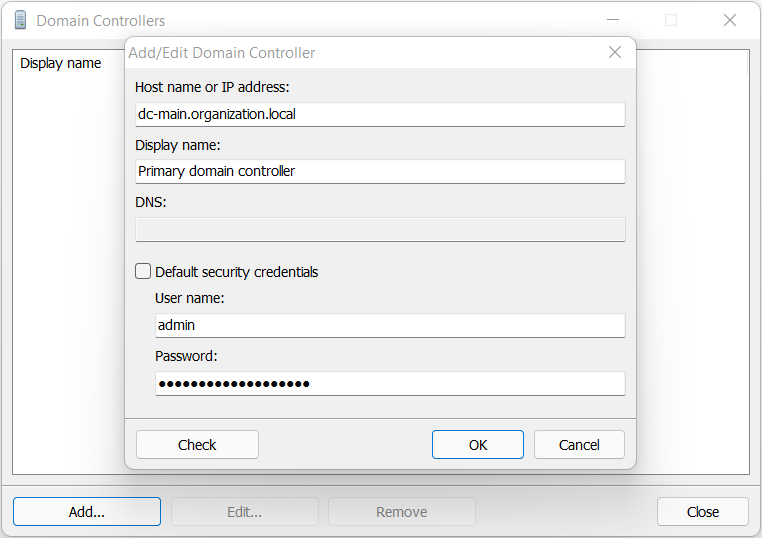
Task: Cancel the domain controller dialog
Action: pos(579,444)
